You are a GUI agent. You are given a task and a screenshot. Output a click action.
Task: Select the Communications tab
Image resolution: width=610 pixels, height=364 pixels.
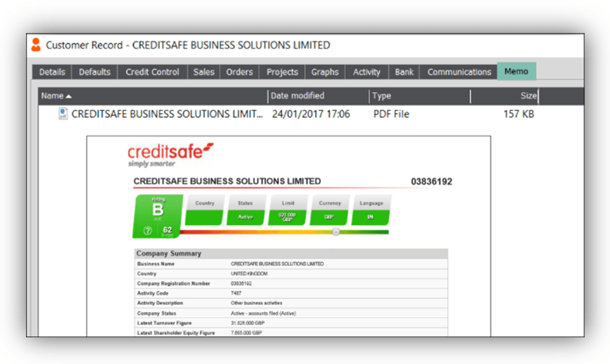tap(459, 72)
